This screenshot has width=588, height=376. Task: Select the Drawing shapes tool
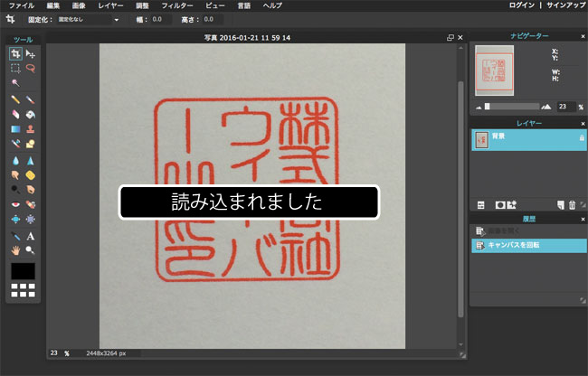tap(31, 144)
